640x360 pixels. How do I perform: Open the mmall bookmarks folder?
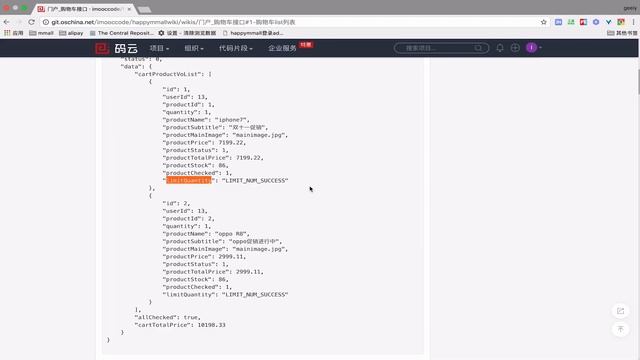point(41,33)
